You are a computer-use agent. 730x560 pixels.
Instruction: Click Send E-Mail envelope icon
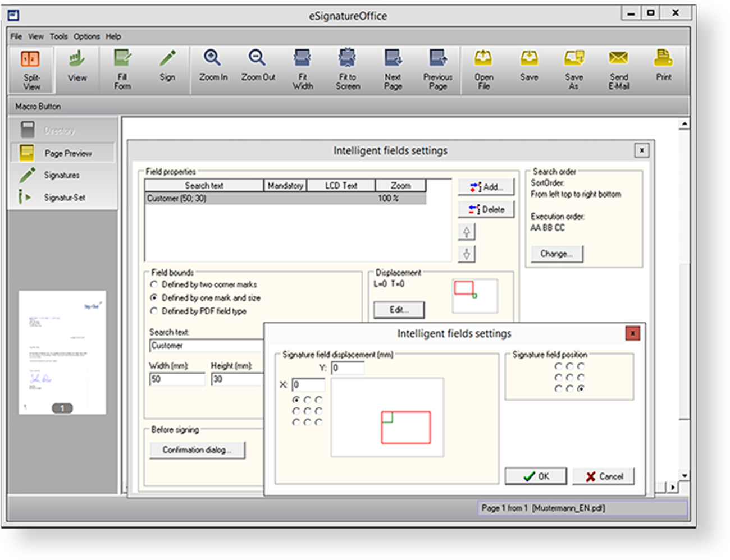[619, 70]
